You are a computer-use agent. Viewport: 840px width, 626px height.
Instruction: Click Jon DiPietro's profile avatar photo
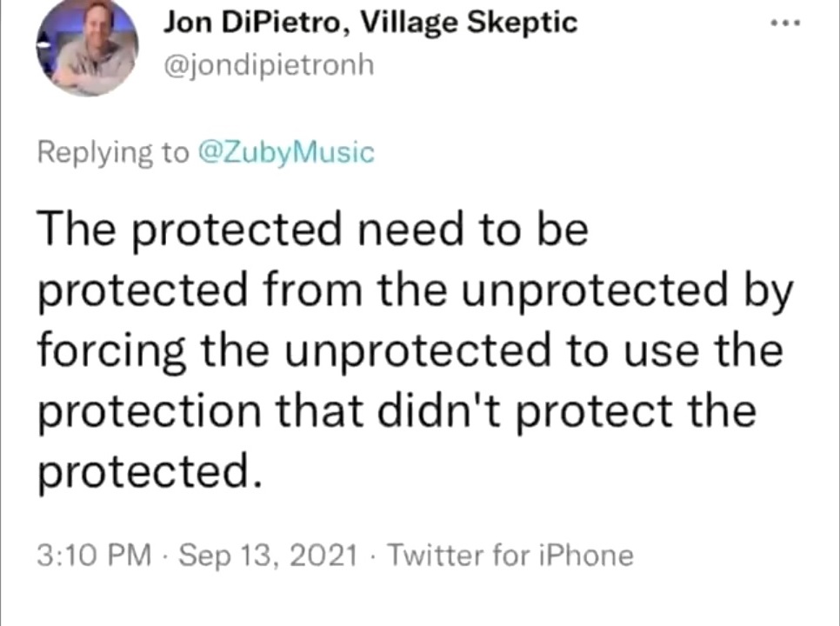(x=87, y=48)
